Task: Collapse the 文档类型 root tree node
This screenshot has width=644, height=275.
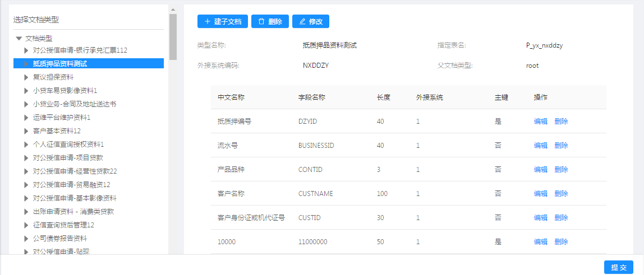Action: 19,39
